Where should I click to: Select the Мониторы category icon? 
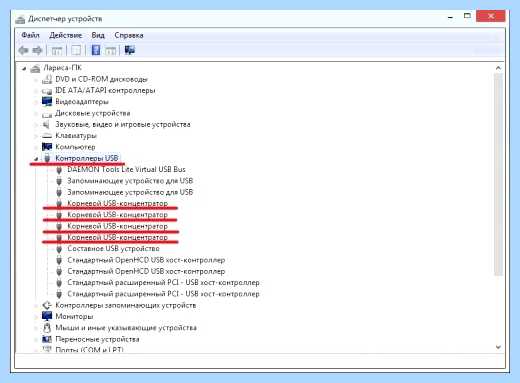(47, 316)
